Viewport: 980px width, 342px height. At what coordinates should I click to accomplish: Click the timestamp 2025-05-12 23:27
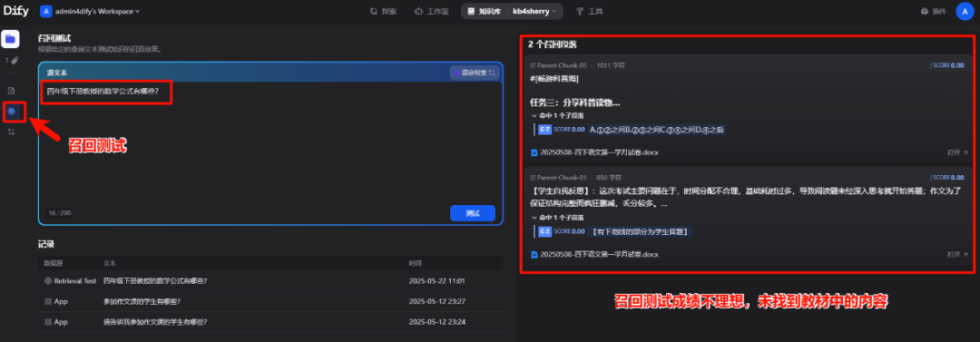(436, 301)
